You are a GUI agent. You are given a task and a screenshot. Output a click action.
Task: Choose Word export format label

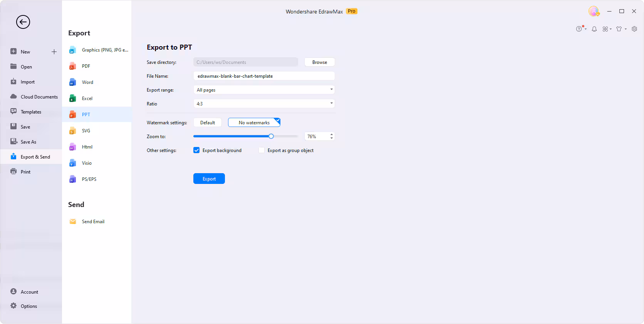pyautogui.click(x=87, y=82)
